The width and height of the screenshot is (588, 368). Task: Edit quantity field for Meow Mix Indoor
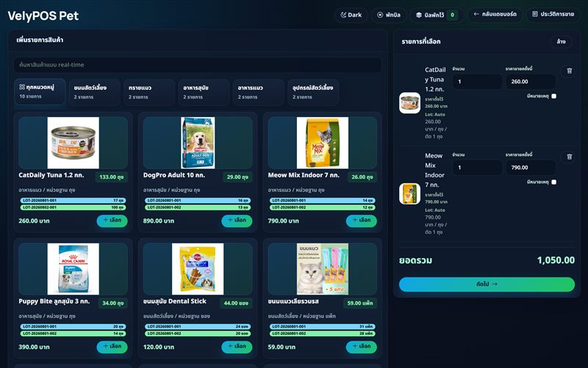[x=477, y=168]
